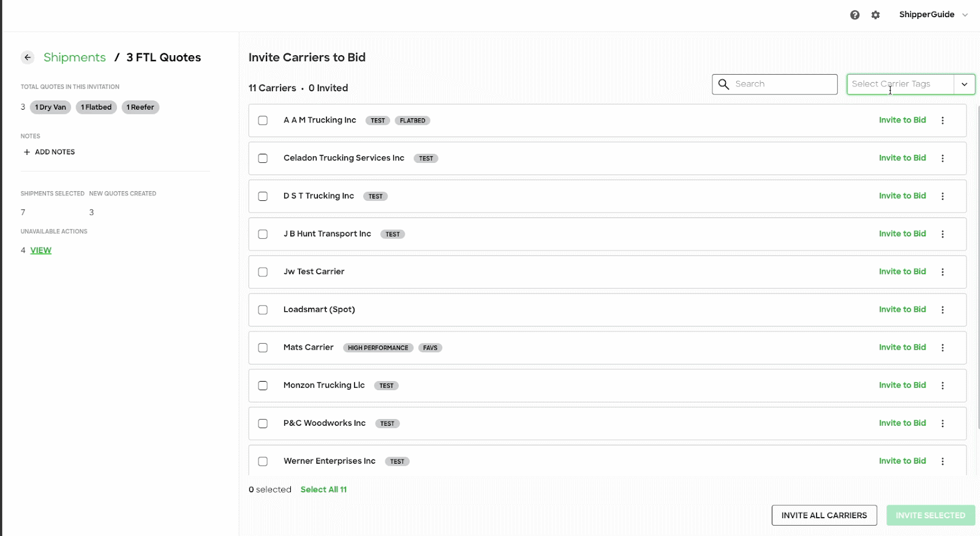Click Select All 11 link
980x536 pixels.
coord(323,489)
